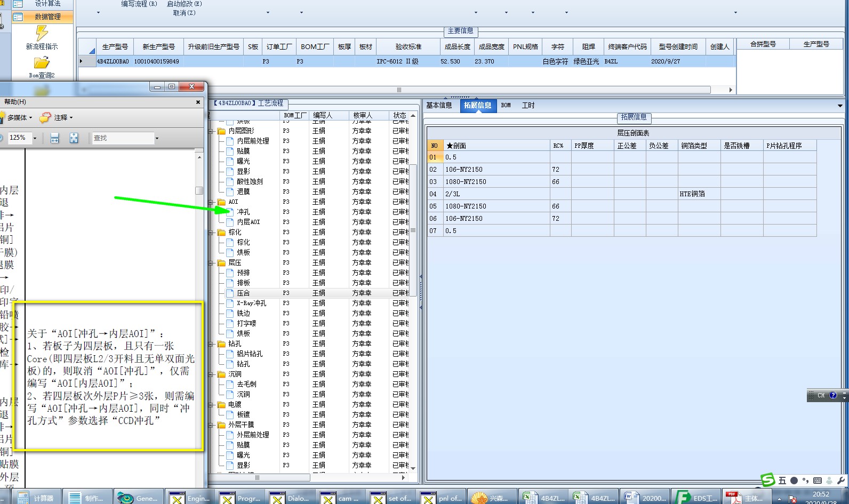Click the language bar help question icon
The height and width of the screenshot is (504, 849).
833,395
